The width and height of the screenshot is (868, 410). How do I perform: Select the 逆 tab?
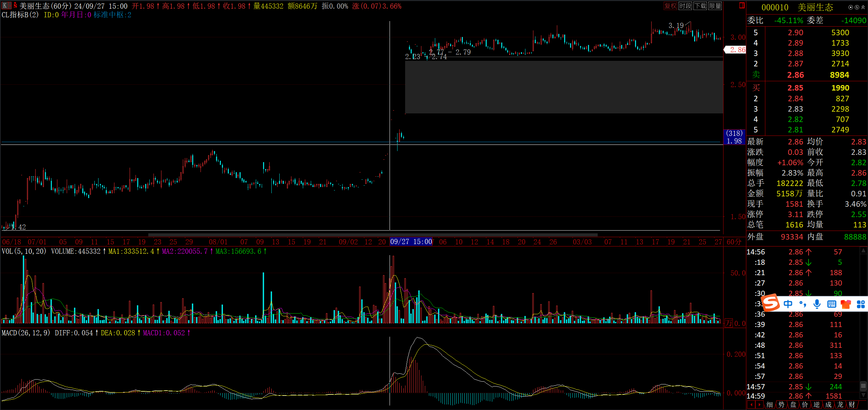point(816,404)
